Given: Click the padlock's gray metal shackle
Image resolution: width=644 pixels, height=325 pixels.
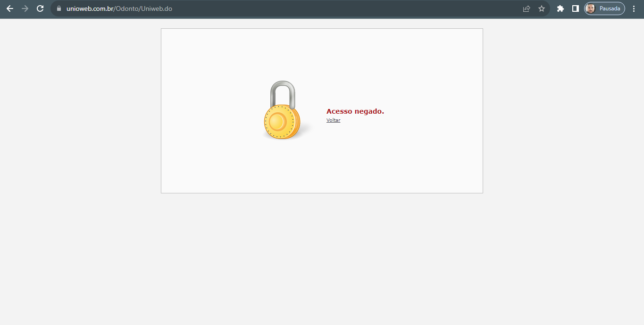Looking at the screenshot, I should click(283, 93).
